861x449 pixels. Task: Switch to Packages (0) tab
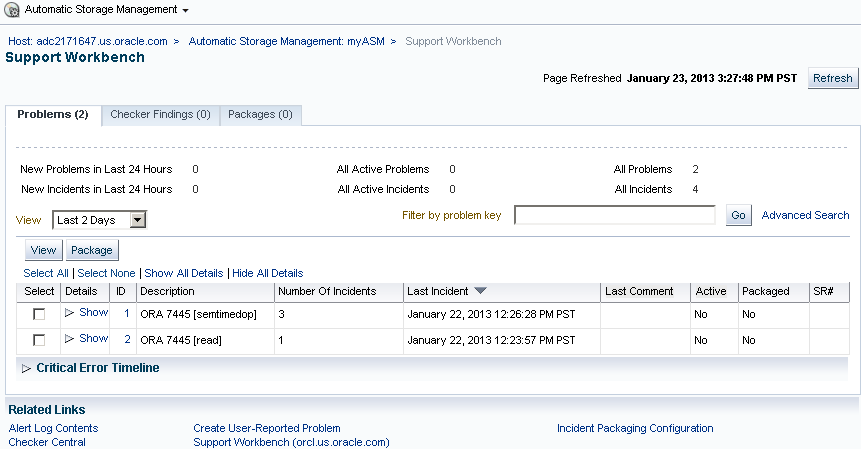(260, 114)
